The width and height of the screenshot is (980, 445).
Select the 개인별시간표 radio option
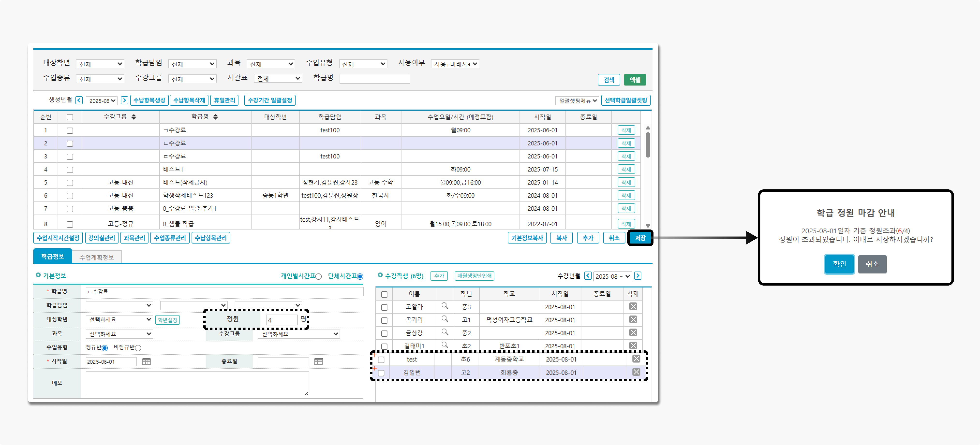point(319,277)
